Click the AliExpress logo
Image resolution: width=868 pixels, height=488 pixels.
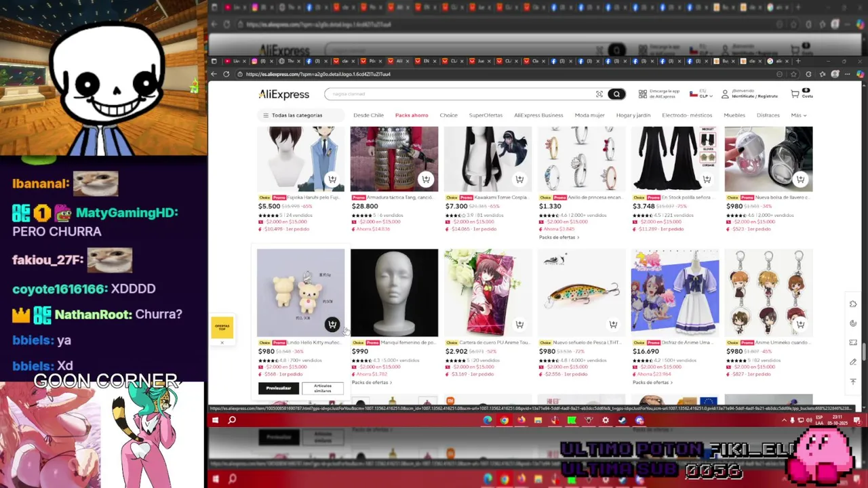coord(283,94)
